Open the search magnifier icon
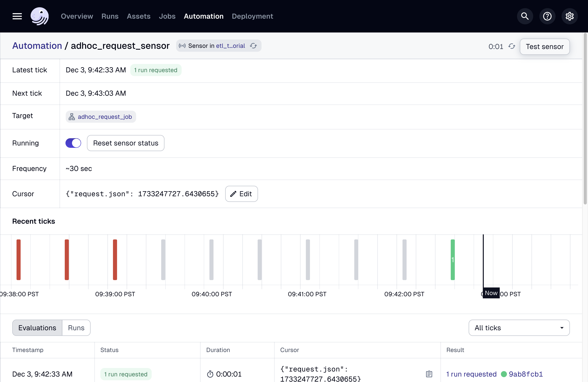Screen dimensions: 588x382 (525, 16)
